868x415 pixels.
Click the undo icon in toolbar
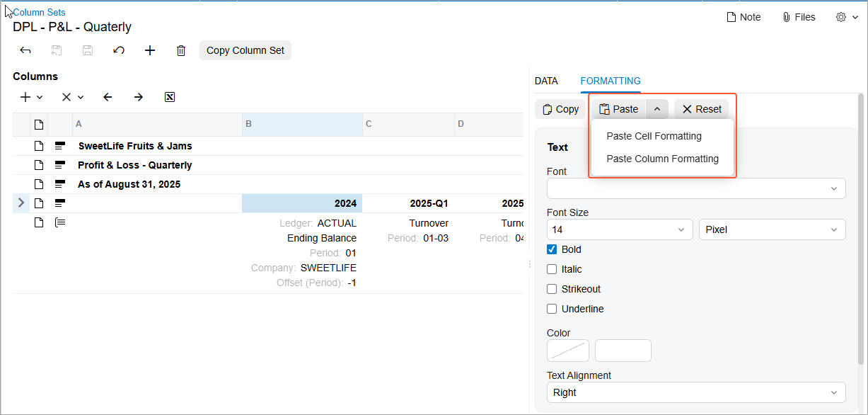point(119,50)
